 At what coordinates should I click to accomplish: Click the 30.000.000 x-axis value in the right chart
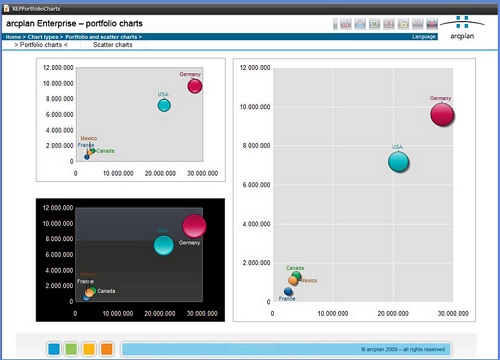click(453, 313)
